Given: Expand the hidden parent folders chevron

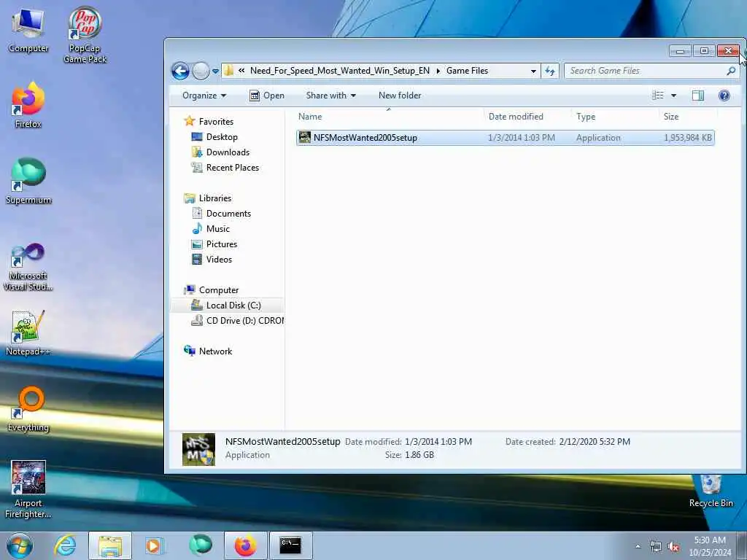Looking at the screenshot, I should pos(241,71).
